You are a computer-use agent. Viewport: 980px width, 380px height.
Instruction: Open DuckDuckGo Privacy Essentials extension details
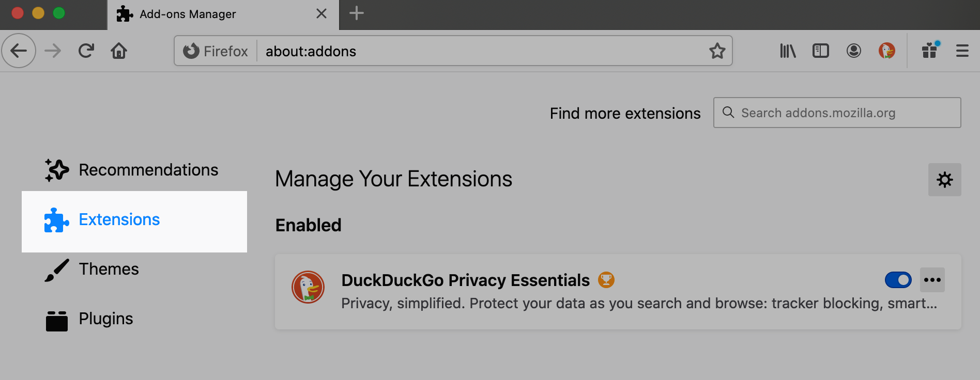(465, 280)
